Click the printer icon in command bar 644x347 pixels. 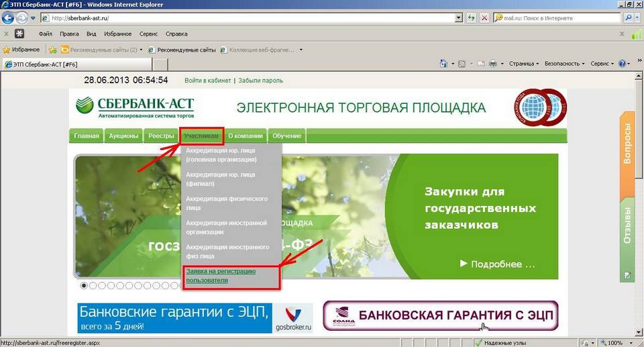point(493,64)
